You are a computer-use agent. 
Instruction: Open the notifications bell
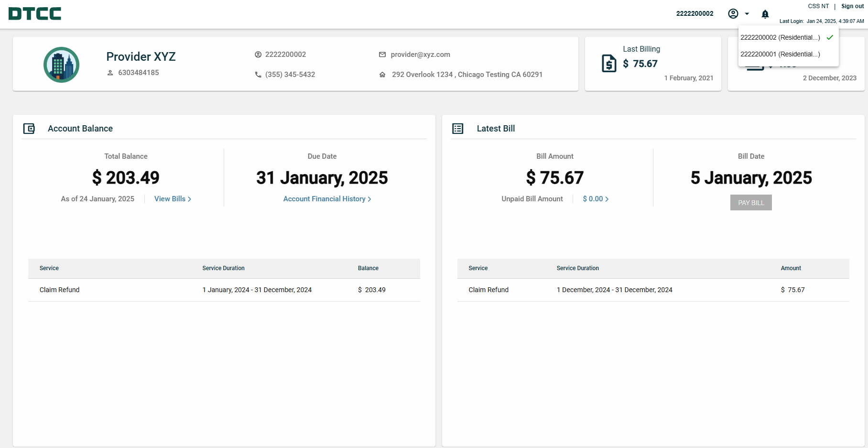(x=765, y=14)
